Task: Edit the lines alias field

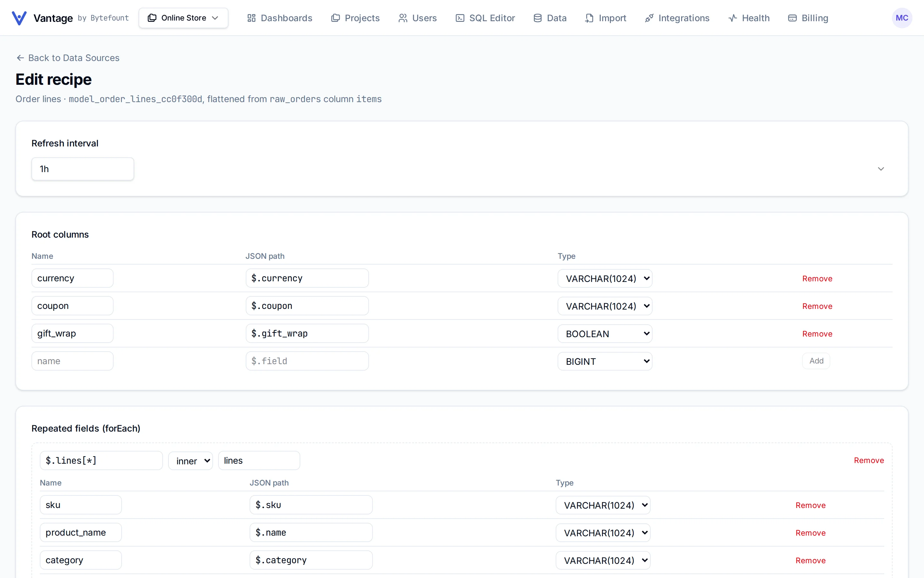Action: 259,460
